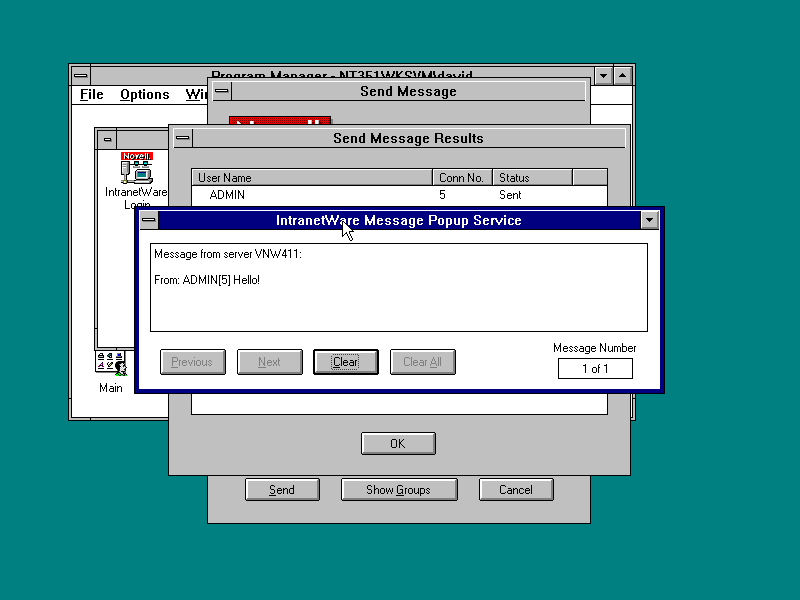Clear the current popup message

click(346, 362)
